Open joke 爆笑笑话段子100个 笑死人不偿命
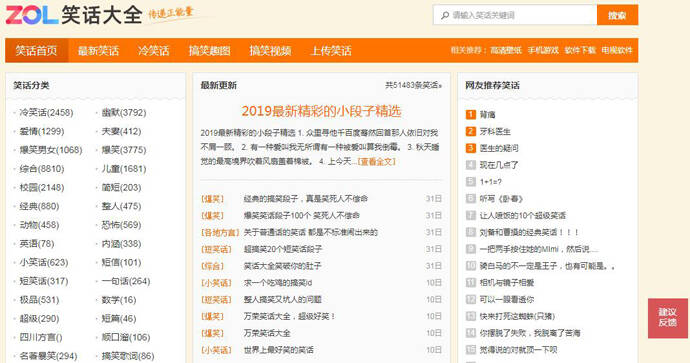The width and height of the screenshot is (690, 363). (302, 216)
